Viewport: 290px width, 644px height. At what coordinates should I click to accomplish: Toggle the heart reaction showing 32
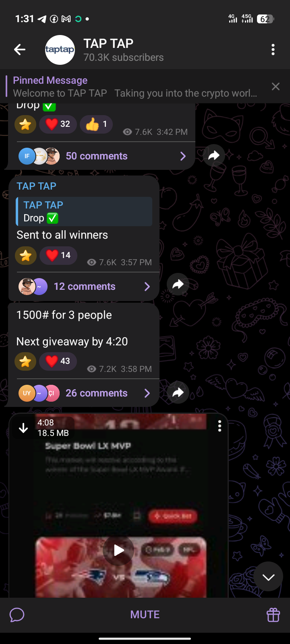coord(58,124)
